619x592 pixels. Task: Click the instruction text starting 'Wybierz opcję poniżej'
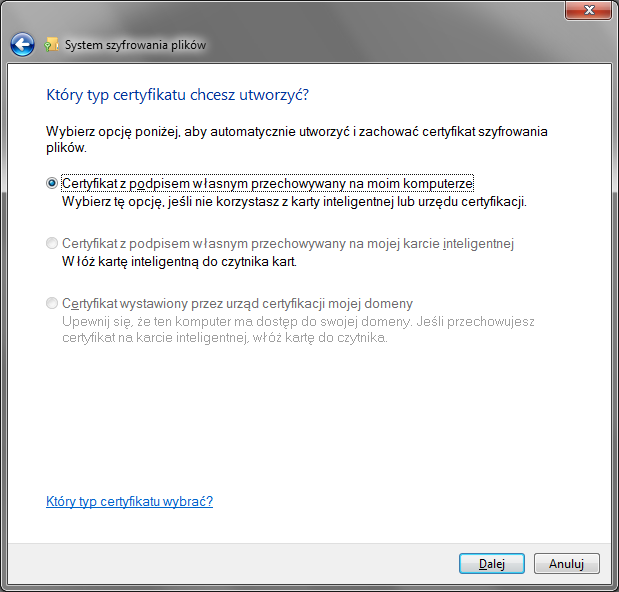point(296,139)
